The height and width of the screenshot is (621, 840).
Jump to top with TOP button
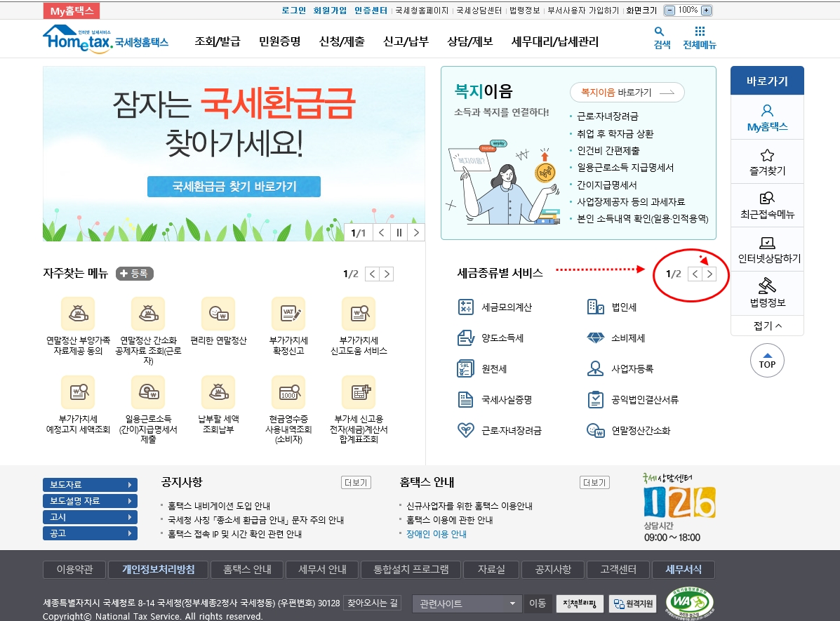pos(767,361)
